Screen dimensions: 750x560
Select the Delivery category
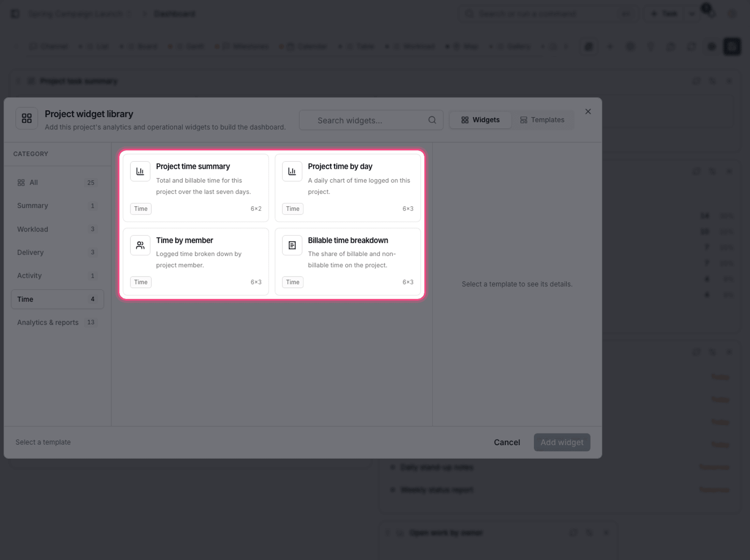(57, 252)
